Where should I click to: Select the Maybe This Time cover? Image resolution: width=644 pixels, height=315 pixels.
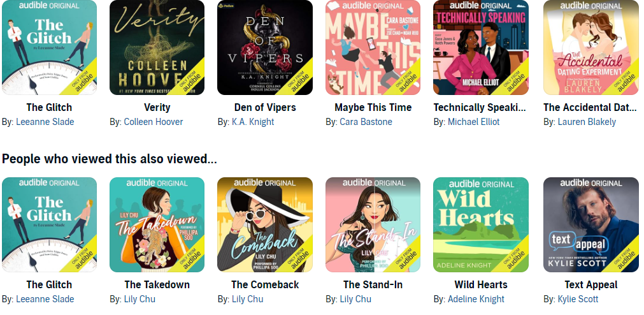pos(373,47)
